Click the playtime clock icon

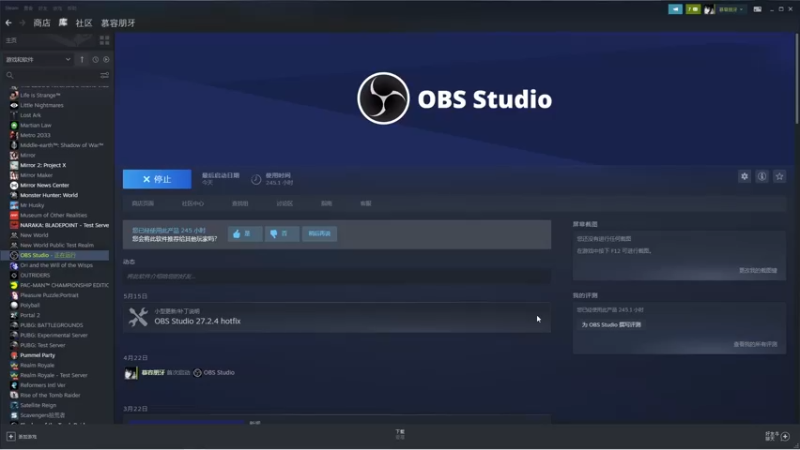pyautogui.click(x=256, y=179)
